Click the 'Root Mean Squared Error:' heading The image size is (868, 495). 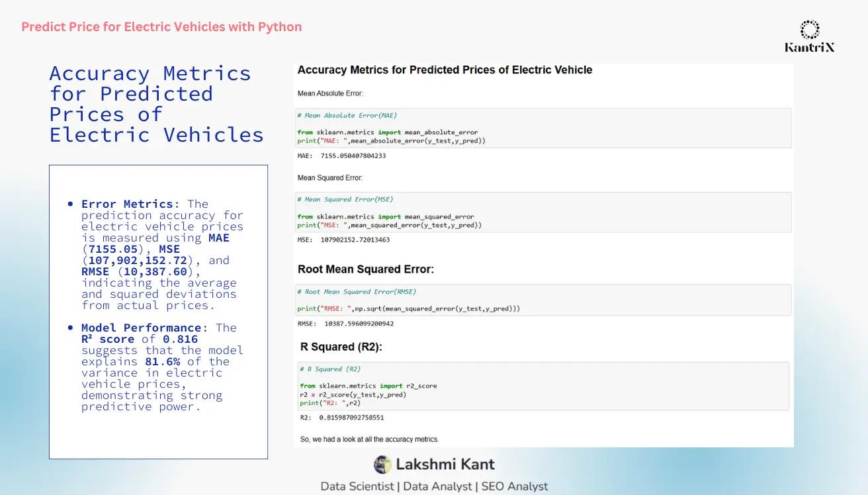click(x=366, y=269)
